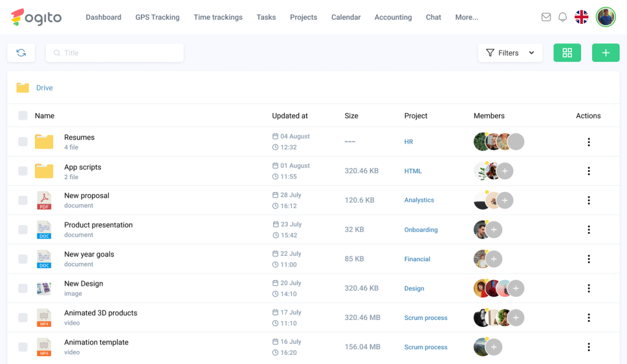Expand the Filters dropdown
The height and width of the screenshot is (364, 627).
[x=510, y=53]
